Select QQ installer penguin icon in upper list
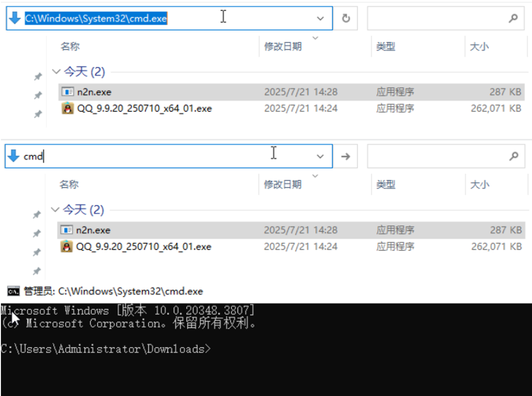Viewport: 532px width, 396px height. (67, 108)
